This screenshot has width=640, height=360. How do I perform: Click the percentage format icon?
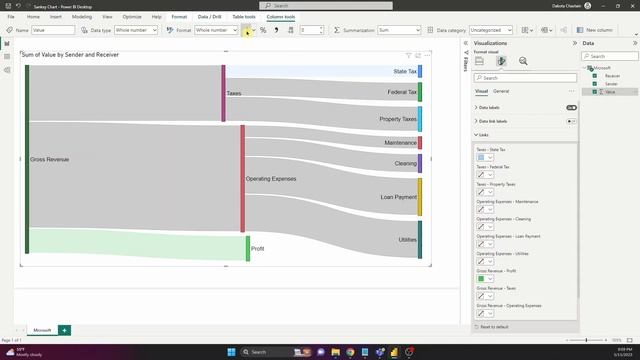(263, 30)
